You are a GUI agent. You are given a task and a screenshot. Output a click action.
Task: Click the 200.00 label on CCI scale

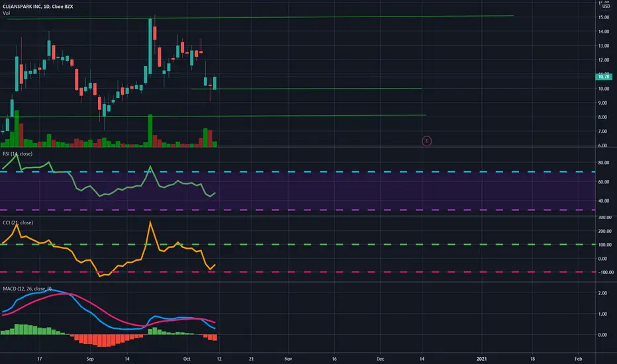tap(605, 231)
